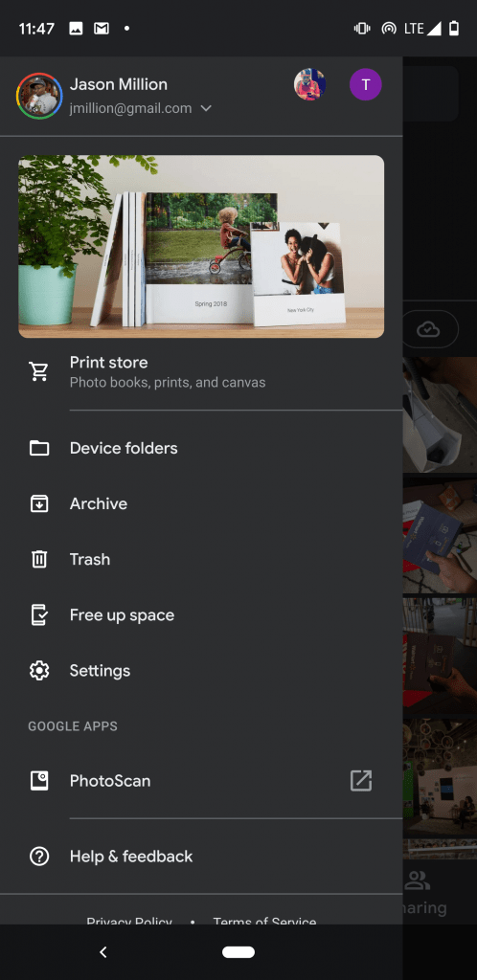Tap the cloud backup status icon

[x=428, y=329]
